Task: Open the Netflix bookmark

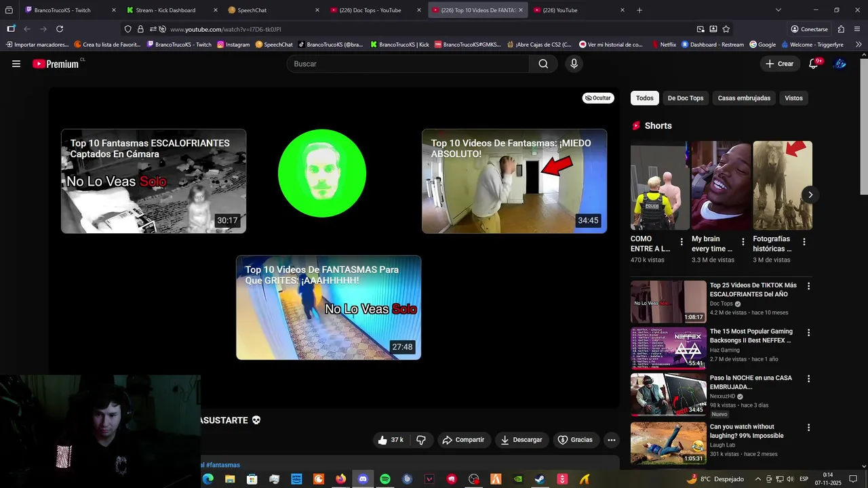Action: pos(664,44)
